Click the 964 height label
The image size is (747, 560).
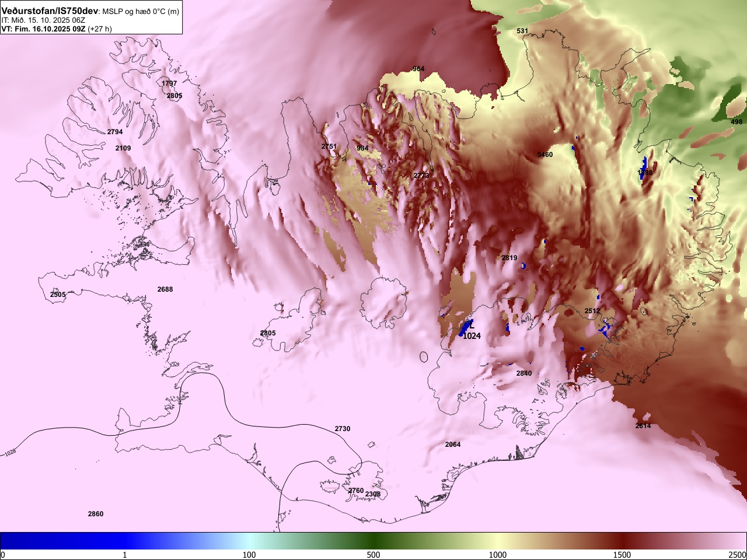pos(418,69)
